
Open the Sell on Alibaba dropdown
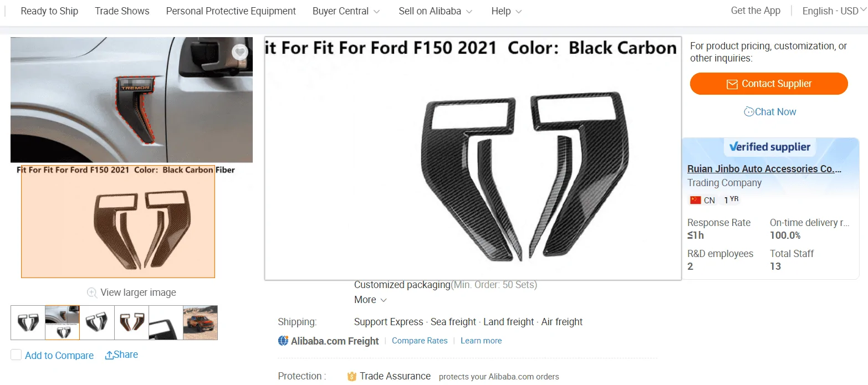[x=435, y=11]
